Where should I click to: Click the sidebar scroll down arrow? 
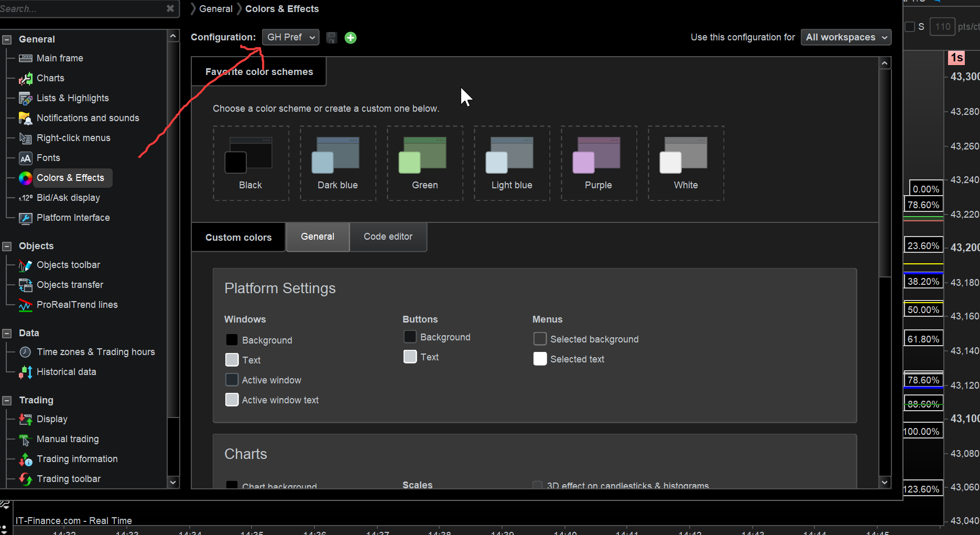pos(173,482)
